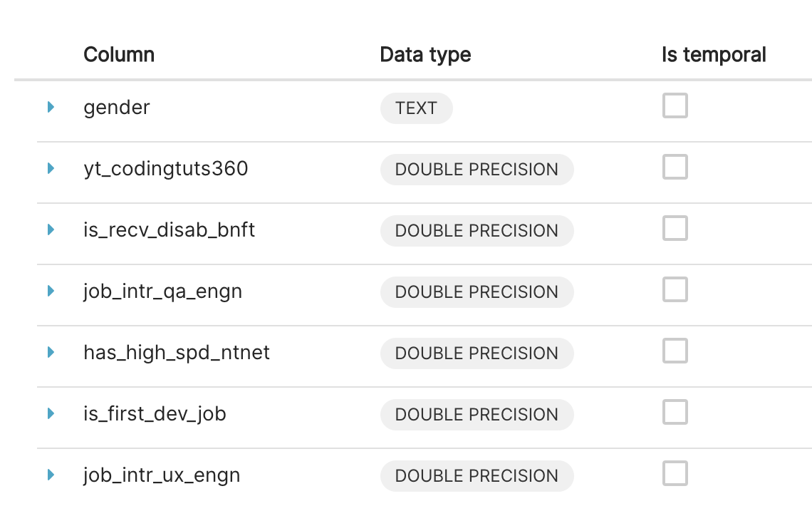
Task: Check Is temporal for is_recv_disab_bnft
Action: pos(674,228)
